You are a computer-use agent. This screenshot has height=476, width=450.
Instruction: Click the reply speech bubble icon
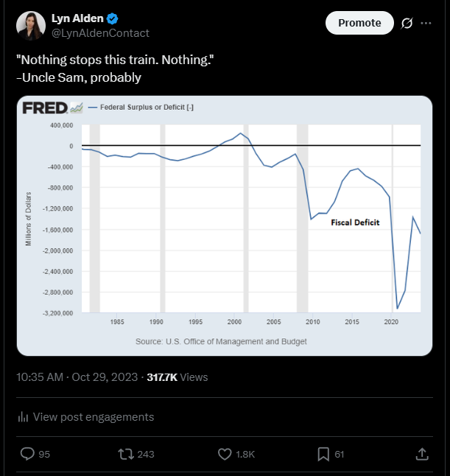pyautogui.click(x=27, y=454)
